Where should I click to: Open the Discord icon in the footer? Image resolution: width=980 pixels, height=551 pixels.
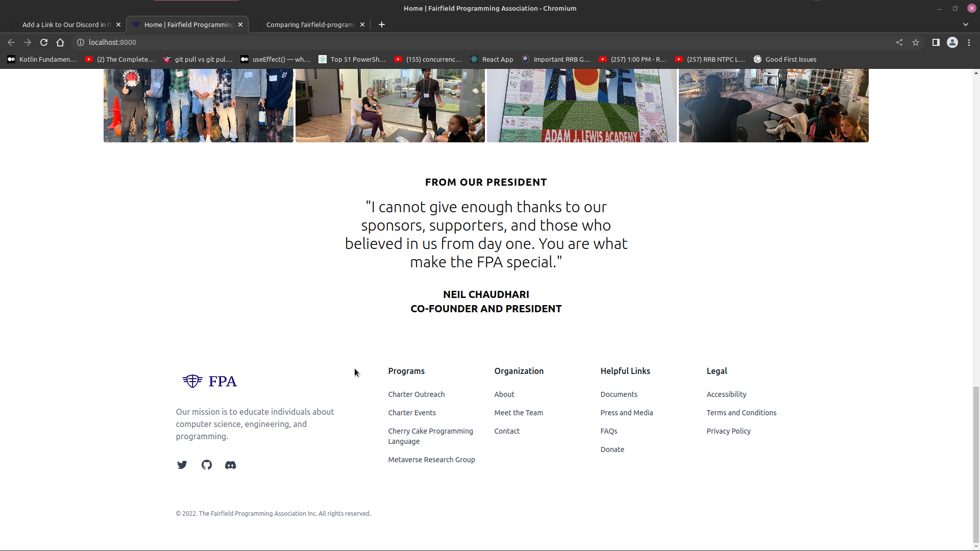230,465
